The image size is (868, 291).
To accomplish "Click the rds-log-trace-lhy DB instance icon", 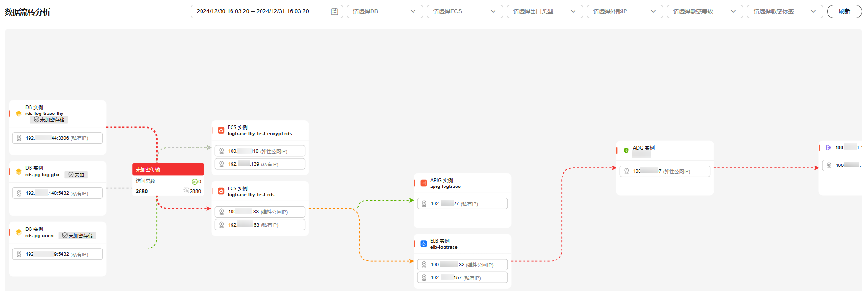I will click(x=19, y=114).
